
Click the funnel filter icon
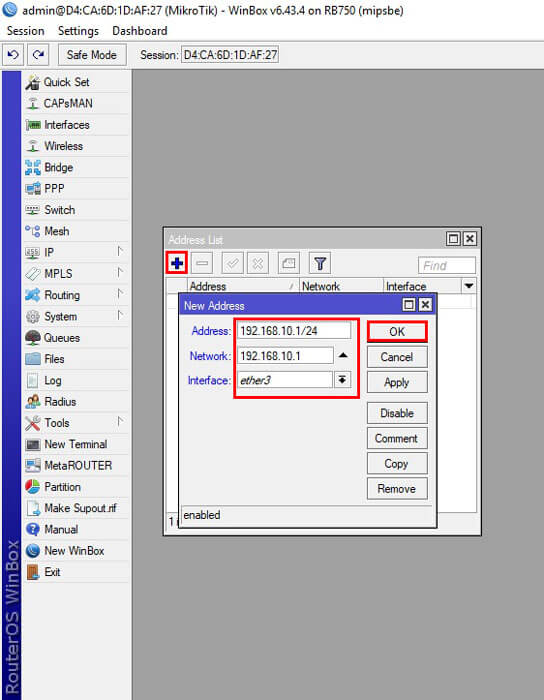click(320, 263)
